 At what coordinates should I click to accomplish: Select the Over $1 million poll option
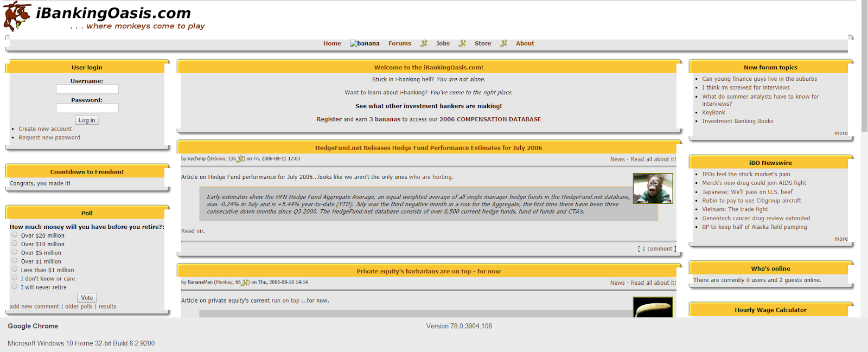15,261
